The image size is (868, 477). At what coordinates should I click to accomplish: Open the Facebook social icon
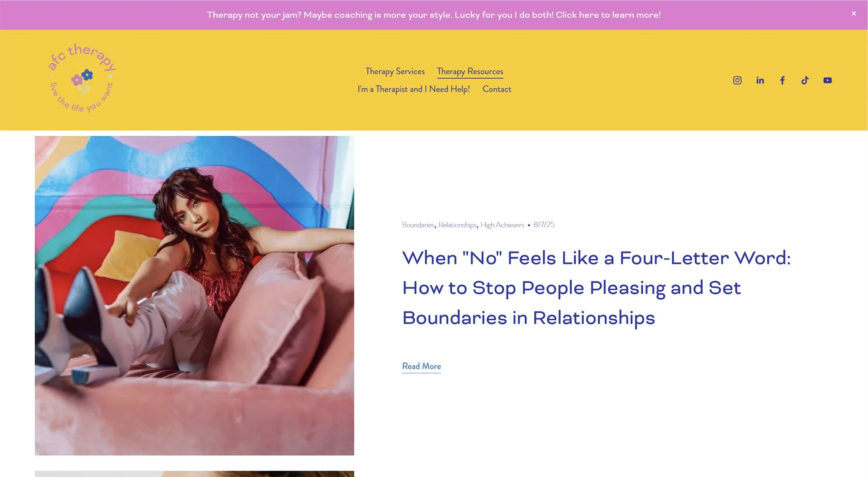pyautogui.click(x=782, y=80)
